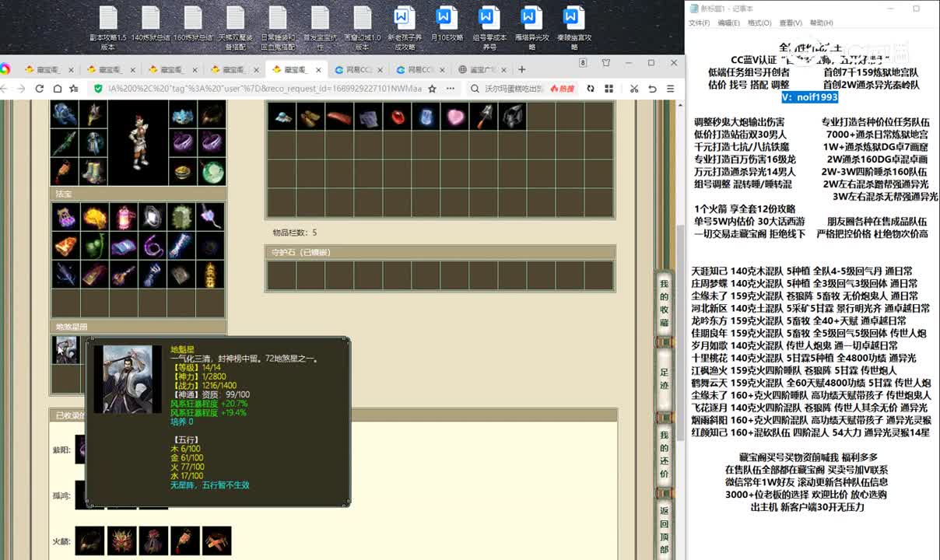Open 足迹 side button
This screenshot has height=560, width=940.
(x=664, y=378)
